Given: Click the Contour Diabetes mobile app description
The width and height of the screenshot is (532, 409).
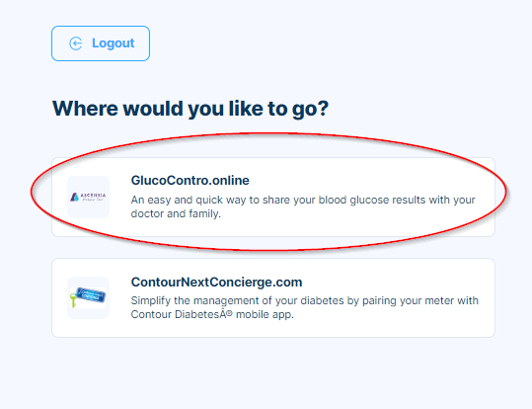Looking at the screenshot, I should click(x=304, y=307).
